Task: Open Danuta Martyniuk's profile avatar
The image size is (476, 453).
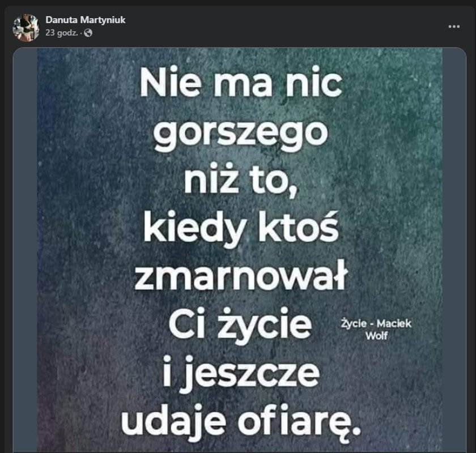Action: tap(26, 28)
